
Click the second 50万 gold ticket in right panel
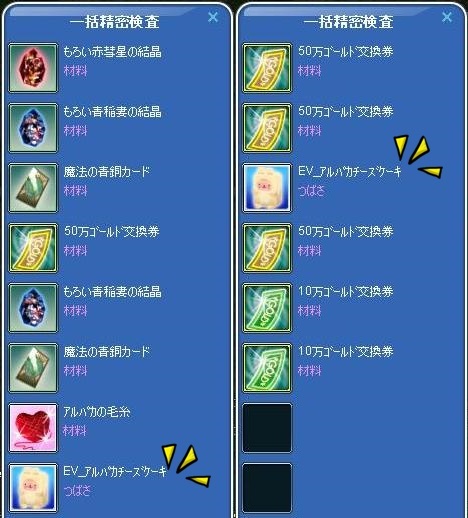(267, 128)
